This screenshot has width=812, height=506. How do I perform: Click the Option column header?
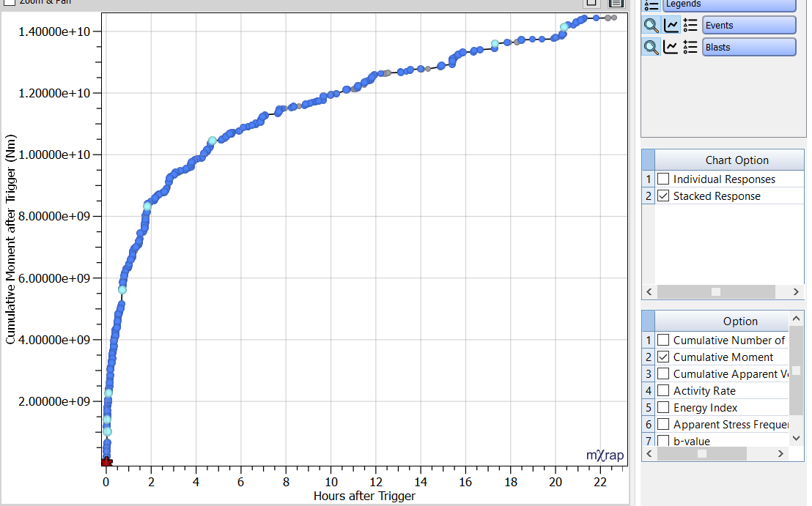740,321
